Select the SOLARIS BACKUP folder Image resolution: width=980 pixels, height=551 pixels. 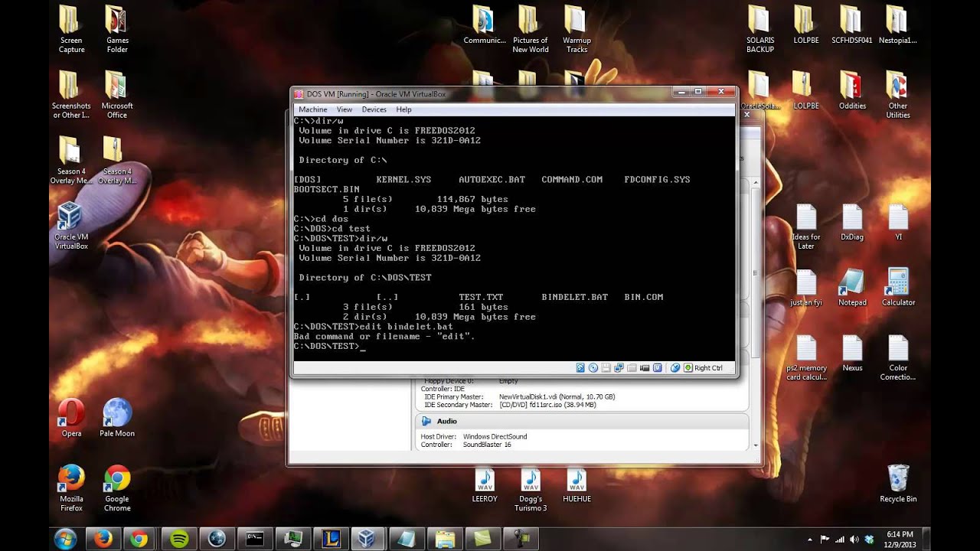point(760,29)
